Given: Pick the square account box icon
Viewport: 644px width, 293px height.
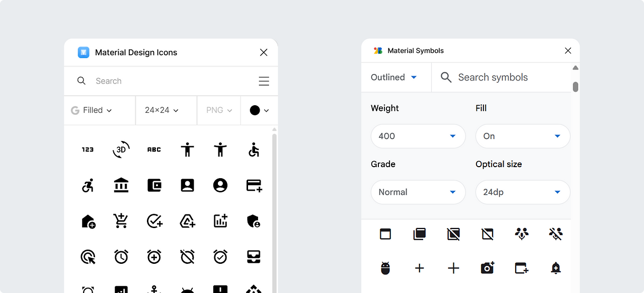Looking at the screenshot, I should [187, 185].
